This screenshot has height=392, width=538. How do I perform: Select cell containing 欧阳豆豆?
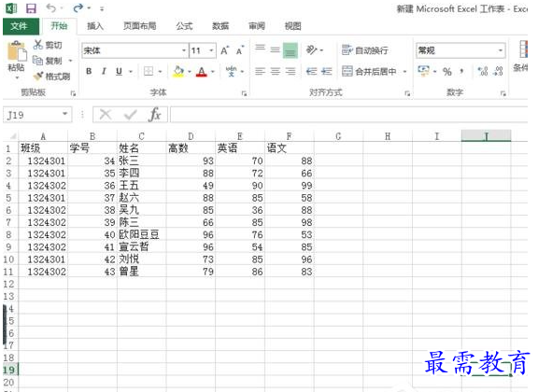[x=142, y=234]
